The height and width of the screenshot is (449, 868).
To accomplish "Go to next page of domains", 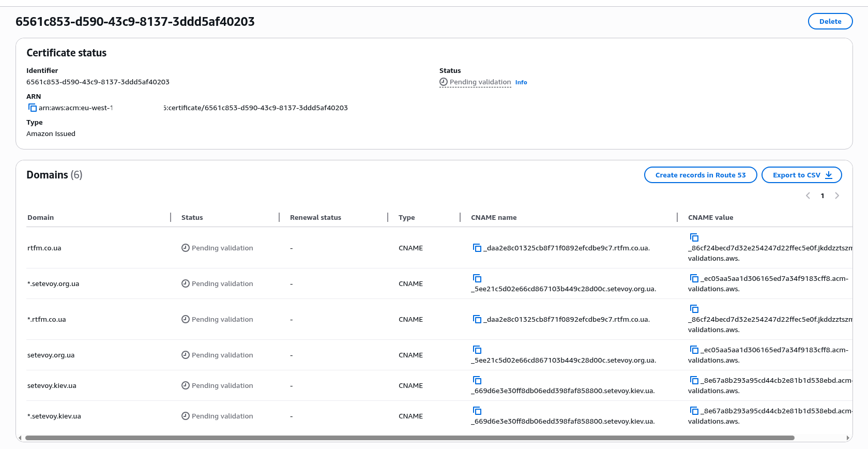I will click(837, 196).
